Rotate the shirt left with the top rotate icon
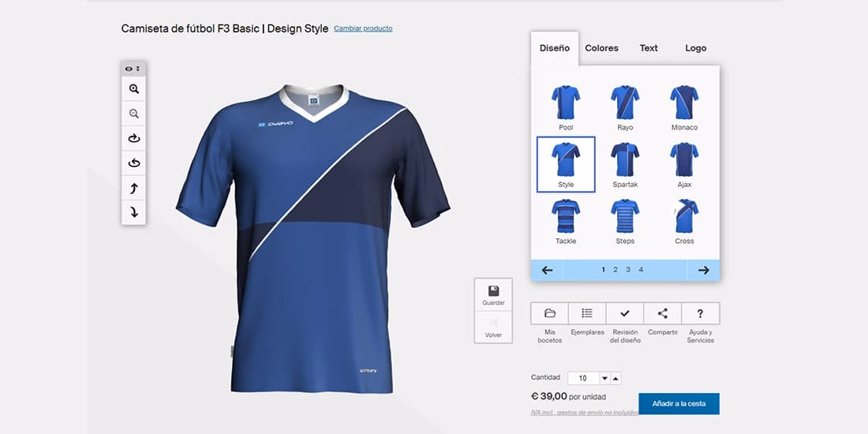868x434 pixels. point(133,138)
